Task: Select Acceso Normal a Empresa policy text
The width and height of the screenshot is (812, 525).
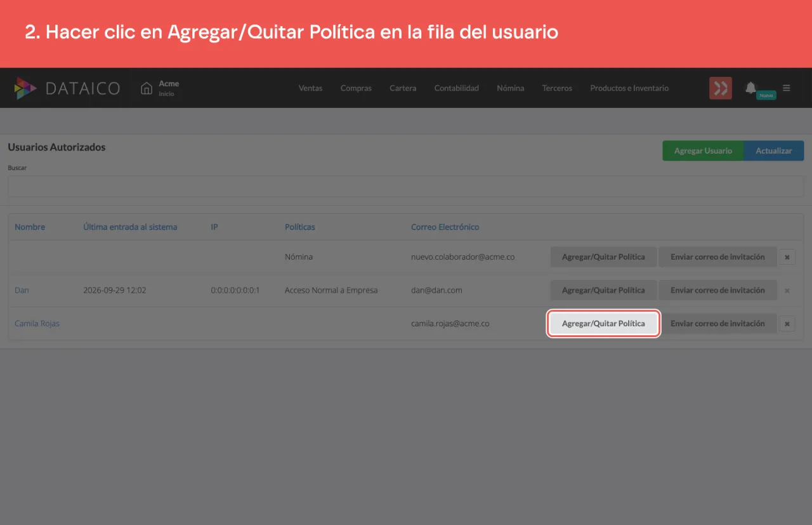Action: 331,290
